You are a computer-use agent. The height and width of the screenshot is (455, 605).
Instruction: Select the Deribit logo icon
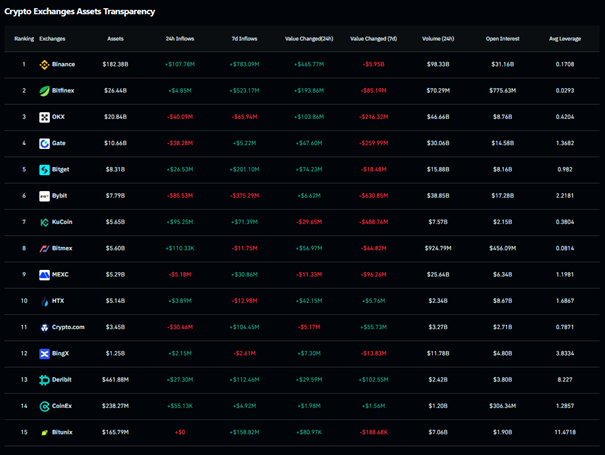(44, 380)
